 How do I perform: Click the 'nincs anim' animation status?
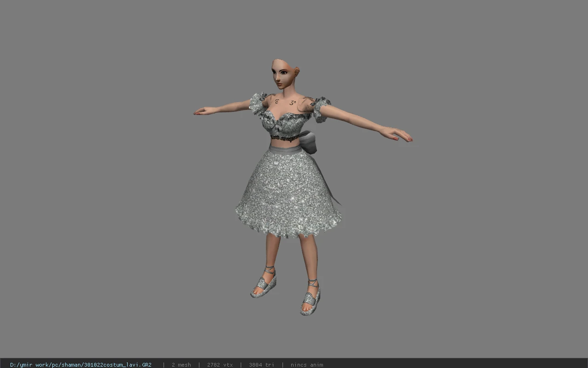coord(307,365)
